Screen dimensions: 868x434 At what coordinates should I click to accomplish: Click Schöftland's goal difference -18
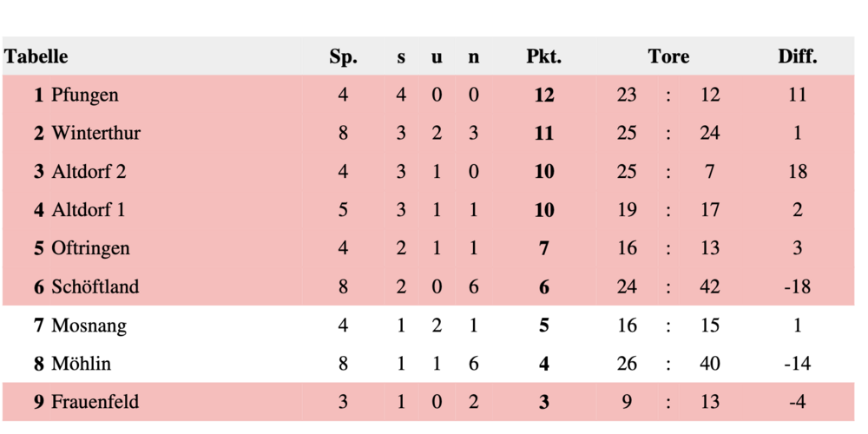pyautogui.click(x=797, y=286)
